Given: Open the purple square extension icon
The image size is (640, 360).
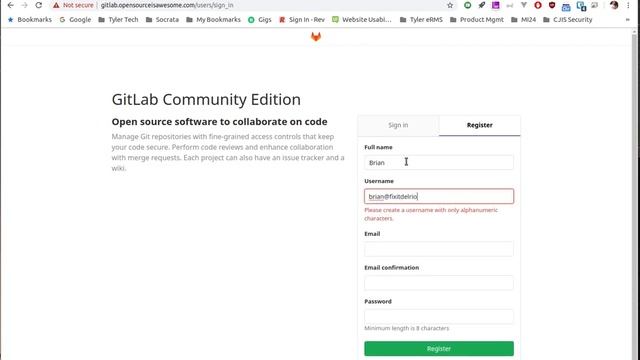Looking at the screenshot, I should [x=496, y=5].
